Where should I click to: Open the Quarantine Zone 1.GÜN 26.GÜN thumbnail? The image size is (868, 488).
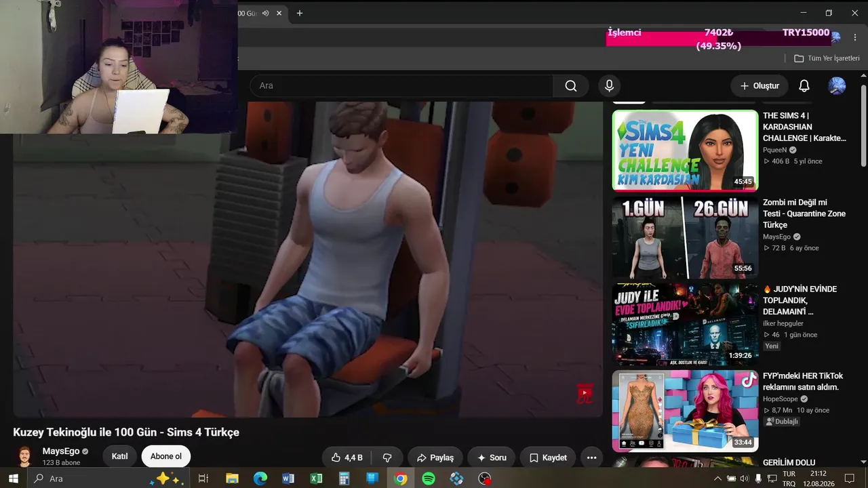click(x=685, y=237)
